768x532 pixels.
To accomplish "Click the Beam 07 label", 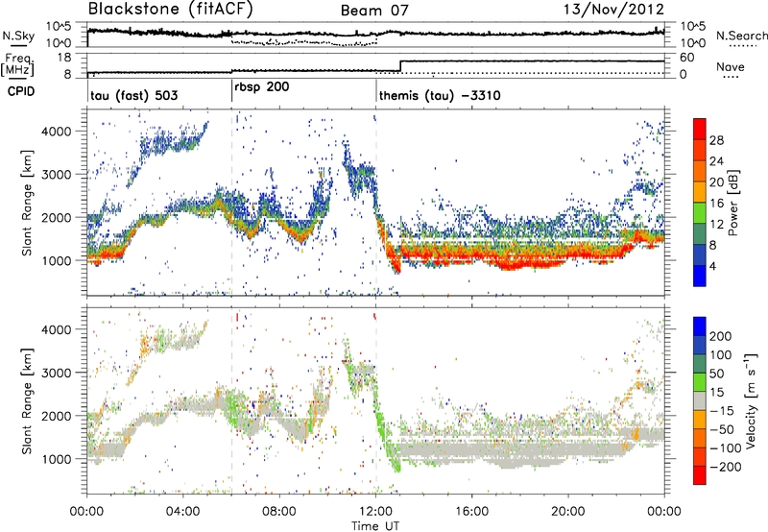I will [x=374, y=11].
